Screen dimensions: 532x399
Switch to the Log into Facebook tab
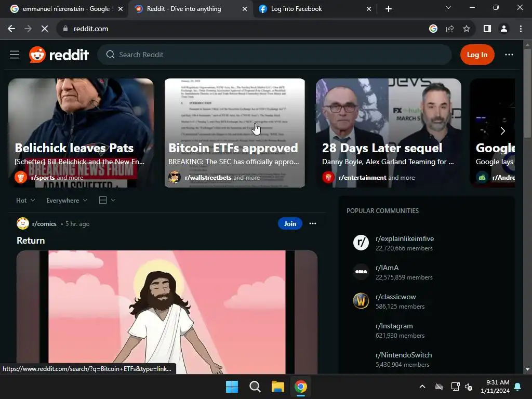pyautogui.click(x=296, y=9)
